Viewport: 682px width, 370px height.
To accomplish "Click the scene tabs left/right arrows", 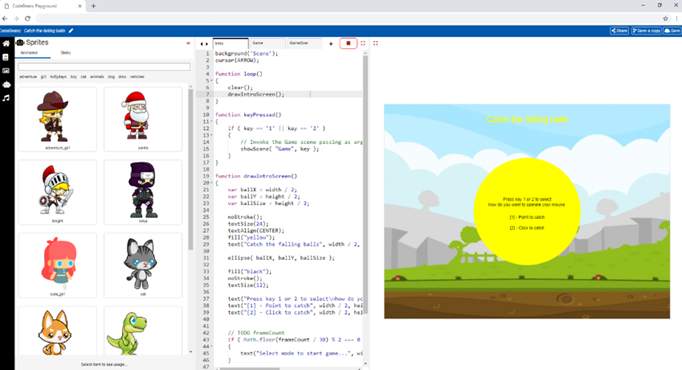I will [x=204, y=44].
